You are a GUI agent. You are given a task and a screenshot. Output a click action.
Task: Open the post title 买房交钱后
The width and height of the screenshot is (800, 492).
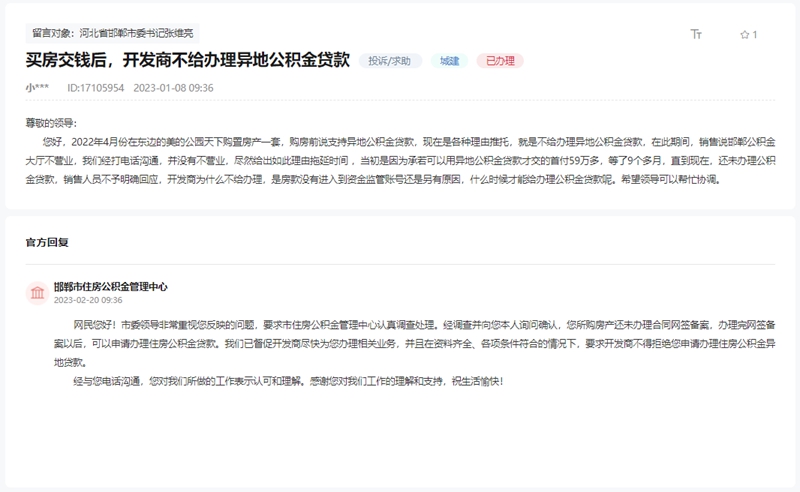pyautogui.click(x=188, y=60)
